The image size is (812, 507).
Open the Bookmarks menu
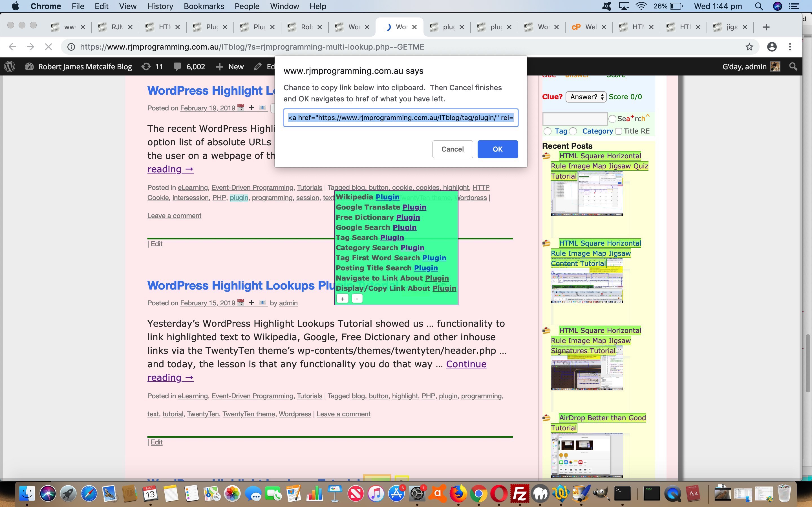pos(204,6)
